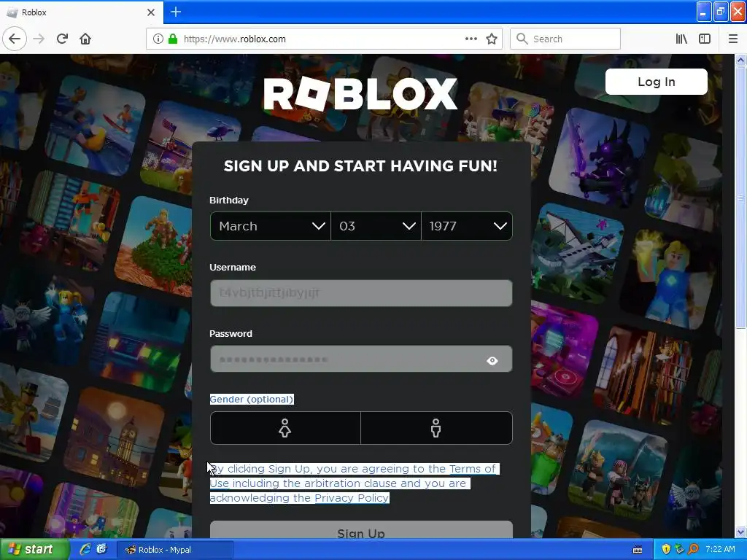Image resolution: width=747 pixels, height=560 pixels.
Task: Launch Internet Explorer from quick launch
Action: click(x=85, y=550)
